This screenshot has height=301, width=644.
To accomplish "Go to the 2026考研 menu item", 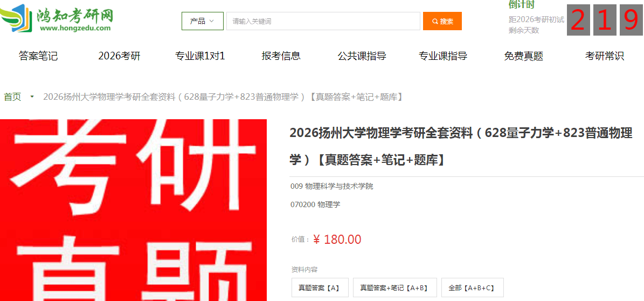I will 120,56.
